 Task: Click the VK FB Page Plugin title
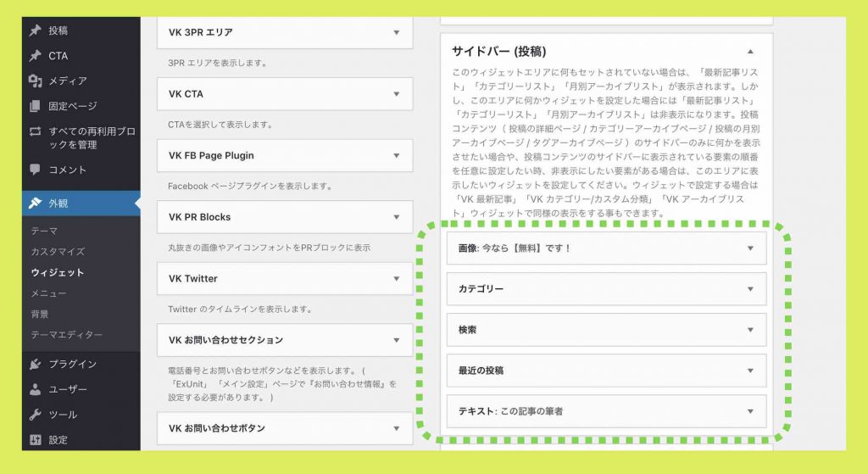pyautogui.click(x=211, y=156)
